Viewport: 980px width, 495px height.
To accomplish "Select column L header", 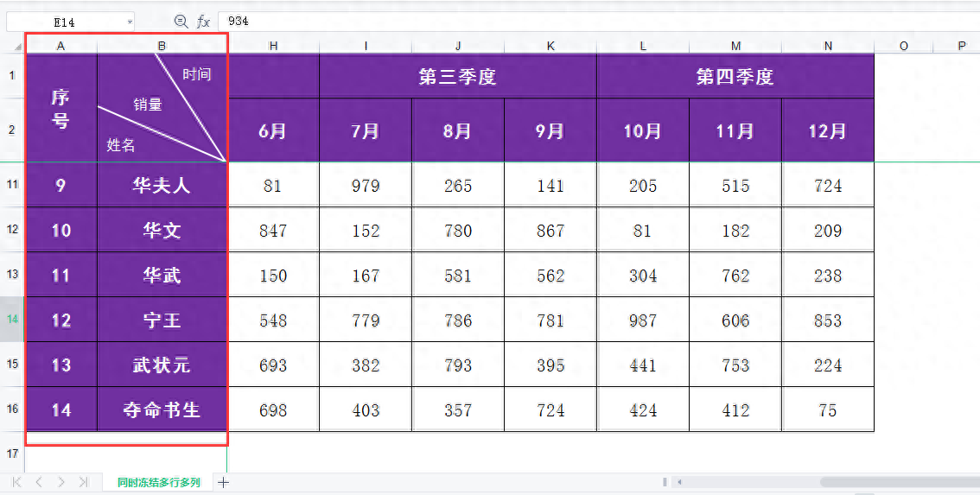I will click(643, 47).
